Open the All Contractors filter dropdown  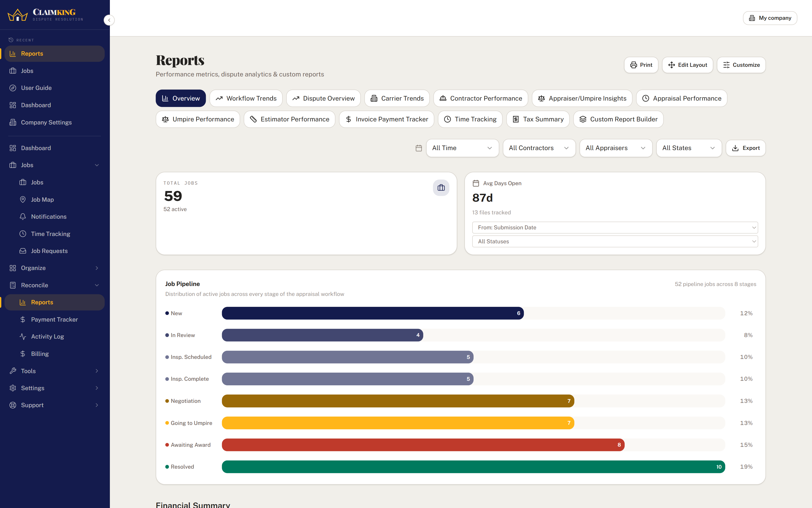point(539,148)
